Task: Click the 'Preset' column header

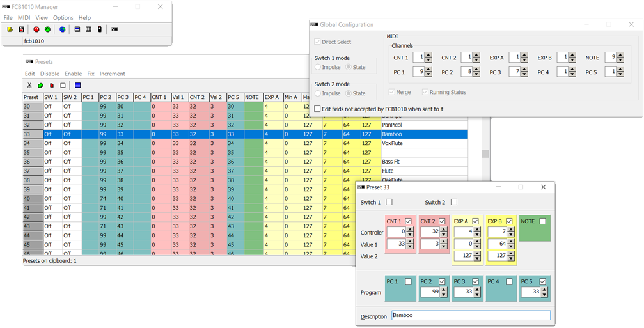Action: pyautogui.click(x=33, y=97)
